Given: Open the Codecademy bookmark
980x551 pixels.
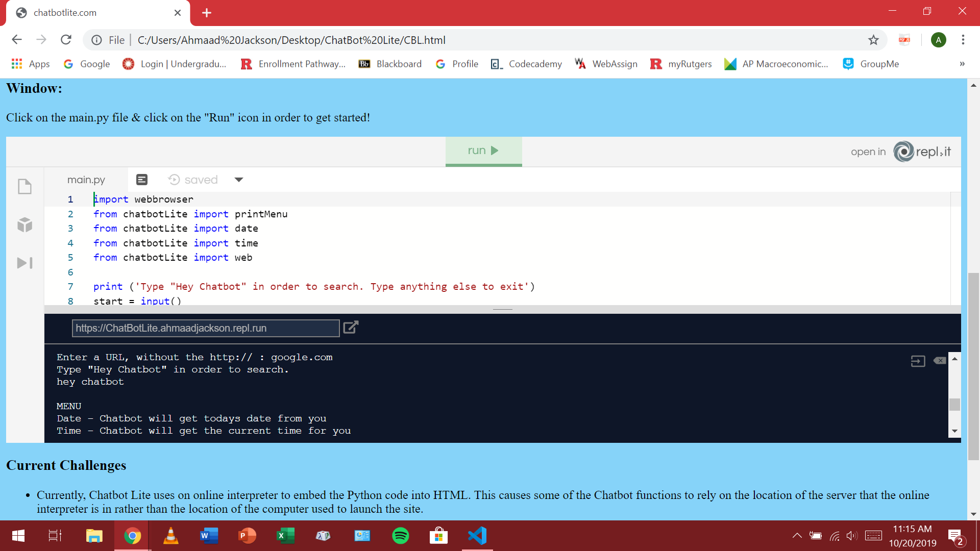Looking at the screenshot, I should tap(526, 64).
